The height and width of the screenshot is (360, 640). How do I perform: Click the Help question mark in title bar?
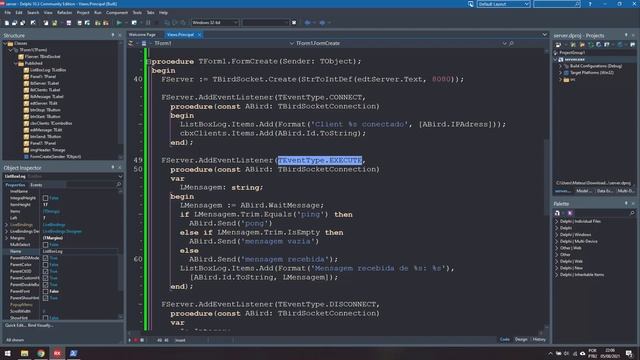(x=590, y=4)
